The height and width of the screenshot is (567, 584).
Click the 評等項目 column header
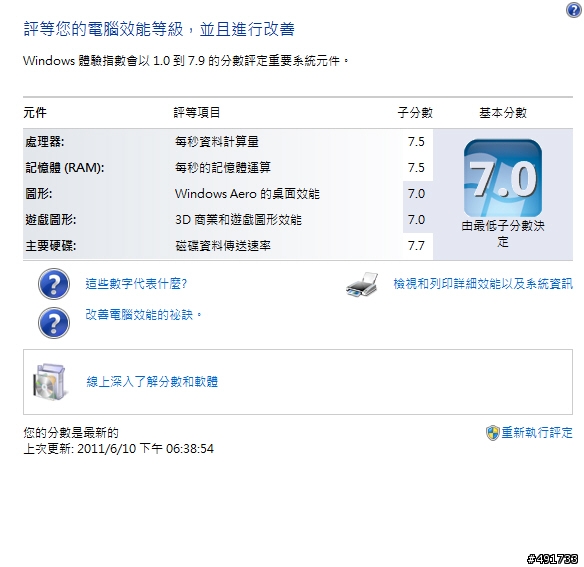[197, 113]
